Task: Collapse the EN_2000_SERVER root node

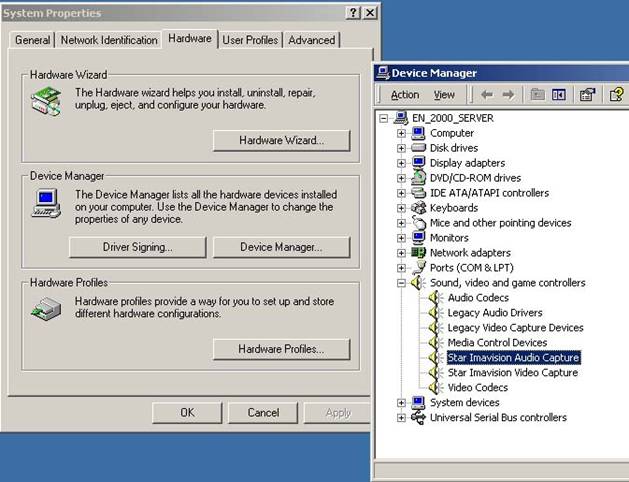Action: pyautogui.click(x=386, y=118)
